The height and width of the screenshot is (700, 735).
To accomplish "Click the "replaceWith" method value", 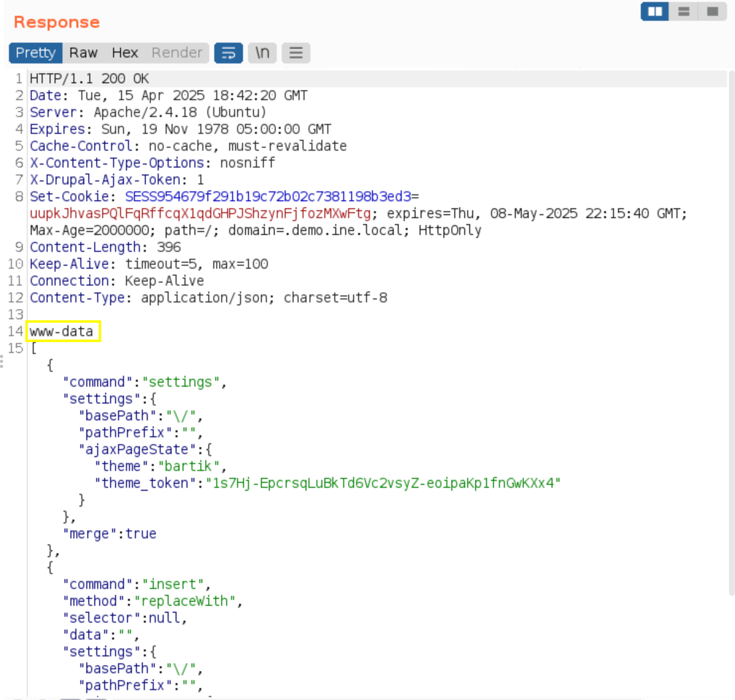I will point(184,601).
